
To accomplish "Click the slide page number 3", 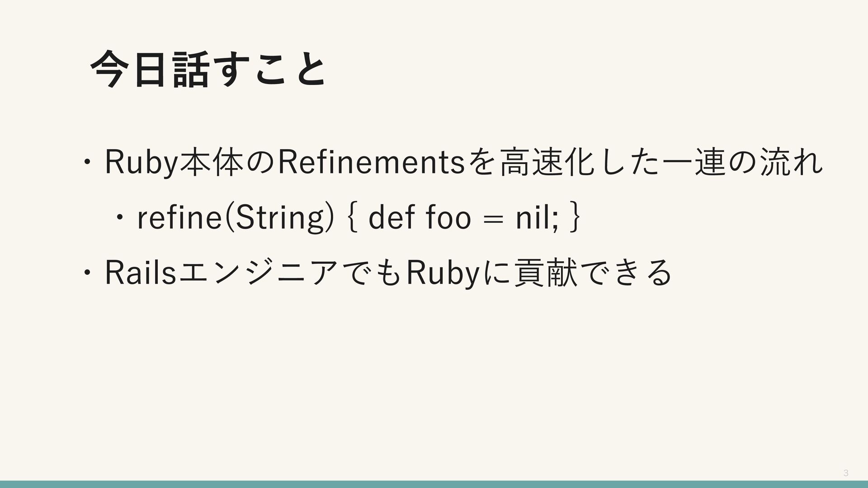I will [x=845, y=474].
